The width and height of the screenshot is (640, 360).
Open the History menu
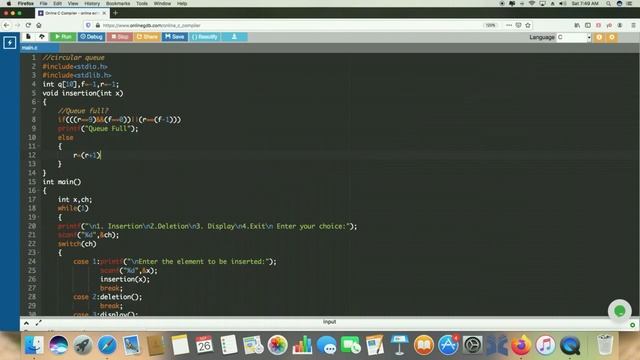pos(92,3)
